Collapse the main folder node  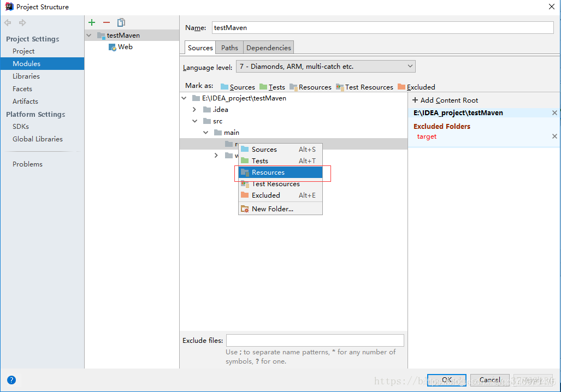[x=206, y=132]
